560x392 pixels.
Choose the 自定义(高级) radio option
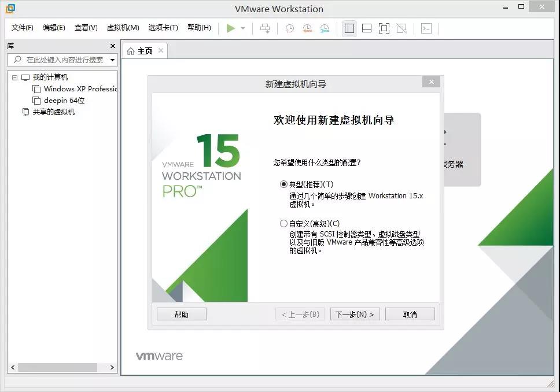pos(283,224)
